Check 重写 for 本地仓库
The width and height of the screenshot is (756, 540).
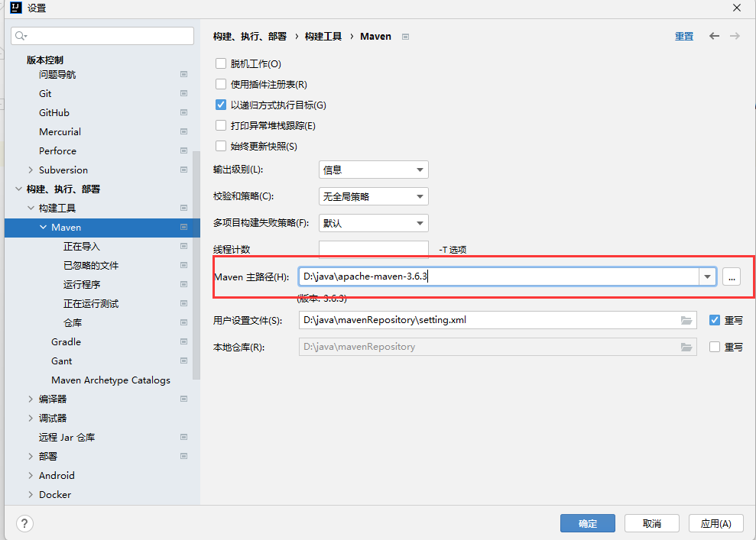pos(715,347)
